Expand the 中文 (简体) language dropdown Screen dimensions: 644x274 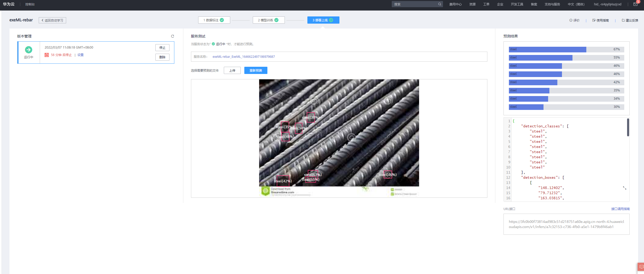576,4
